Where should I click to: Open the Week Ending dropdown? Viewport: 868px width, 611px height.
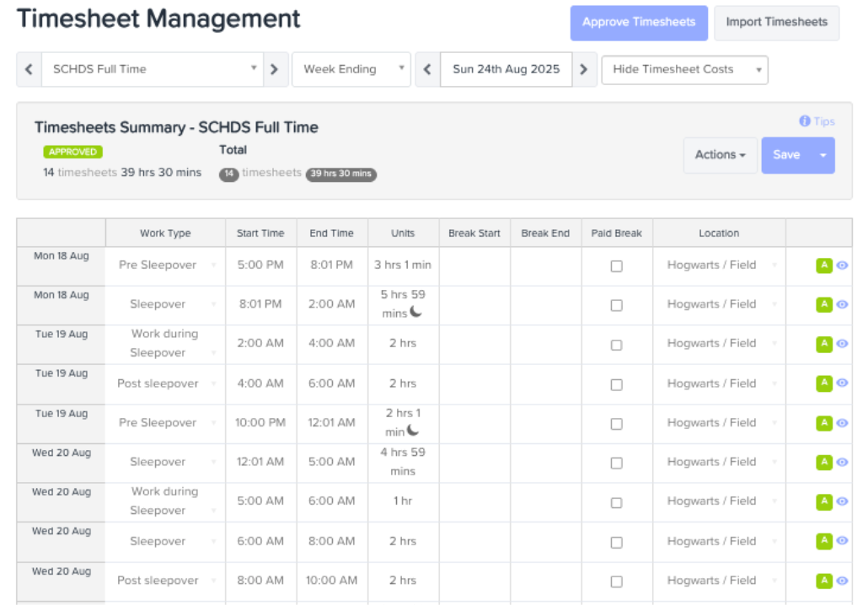click(x=351, y=69)
